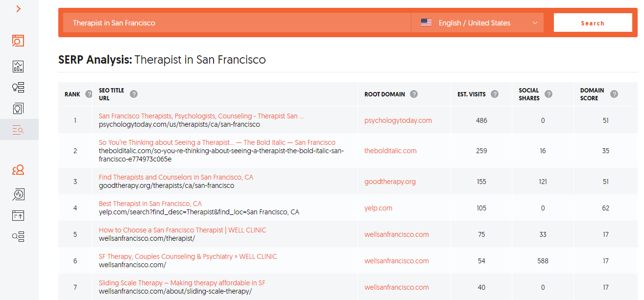The image size is (644, 300).
Task: Open the bar chart analytics sidebar icon
Action: tap(18, 67)
